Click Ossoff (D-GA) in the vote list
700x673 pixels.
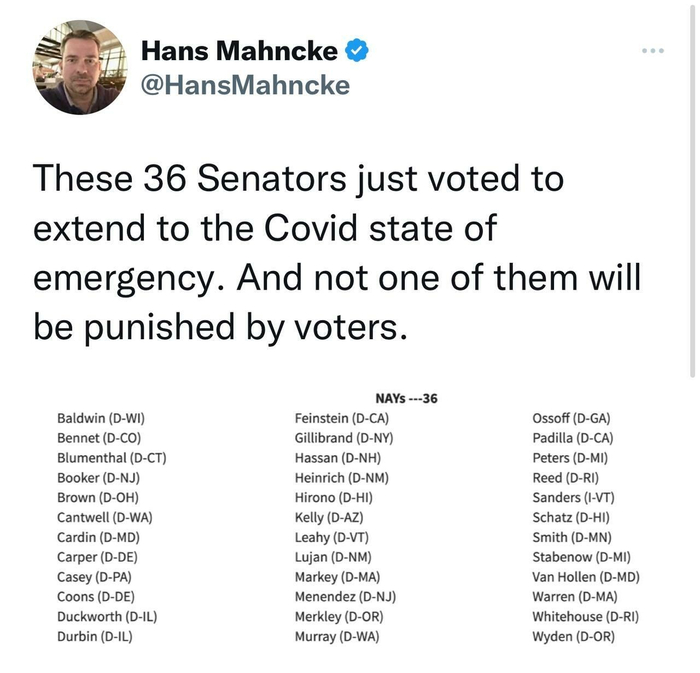pyautogui.click(x=571, y=419)
